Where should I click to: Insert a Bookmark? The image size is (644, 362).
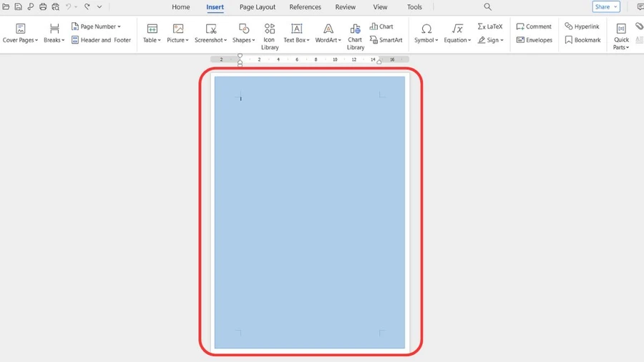point(582,40)
